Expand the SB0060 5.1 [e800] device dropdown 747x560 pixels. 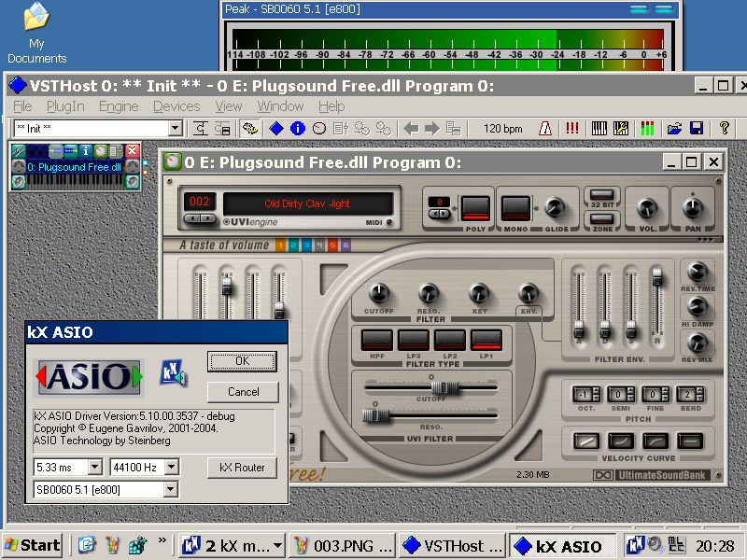pyautogui.click(x=171, y=489)
